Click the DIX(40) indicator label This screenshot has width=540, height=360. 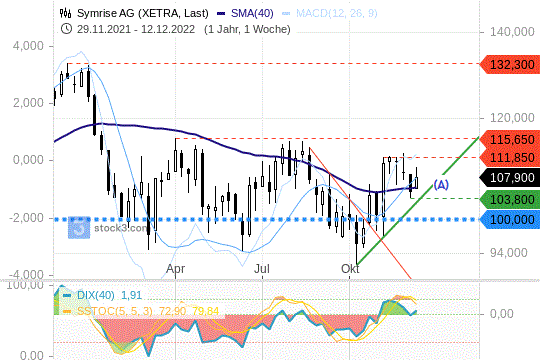tap(96, 295)
